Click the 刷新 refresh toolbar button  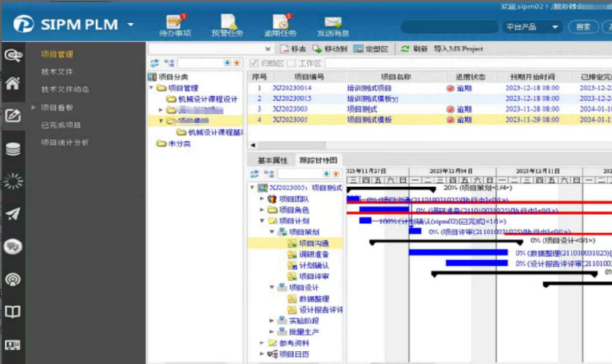point(413,49)
